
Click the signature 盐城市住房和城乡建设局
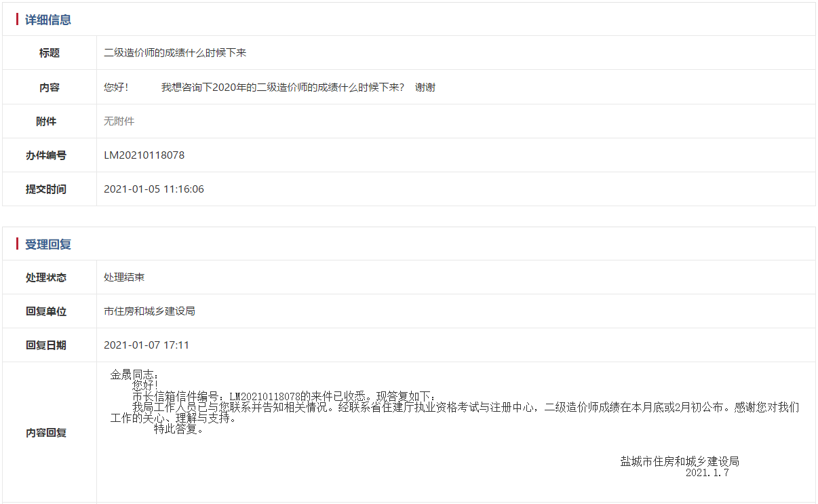point(677,461)
